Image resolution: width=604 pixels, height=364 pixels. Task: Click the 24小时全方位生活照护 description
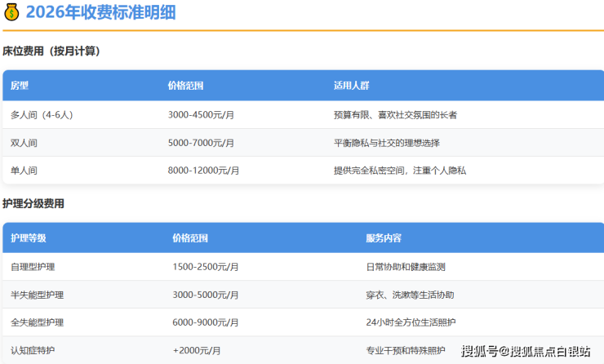411,322
